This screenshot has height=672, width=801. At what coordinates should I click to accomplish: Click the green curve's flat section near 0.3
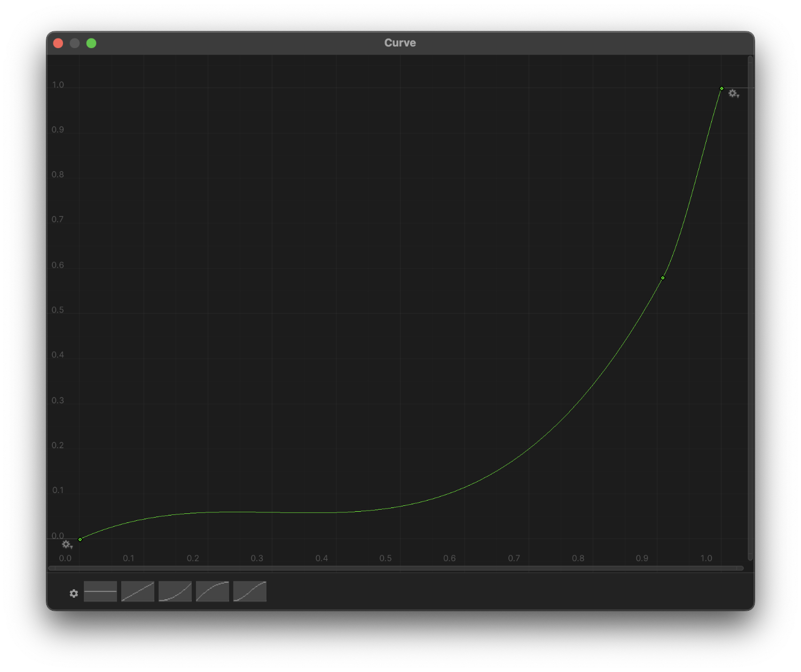tap(257, 512)
